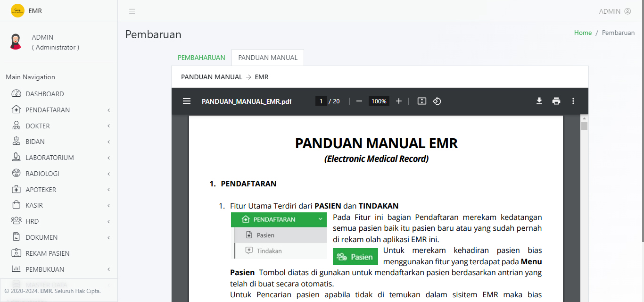Click the EMR brand title
Image resolution: width=644 pixels, height=302 pixels.
(35, 11)
